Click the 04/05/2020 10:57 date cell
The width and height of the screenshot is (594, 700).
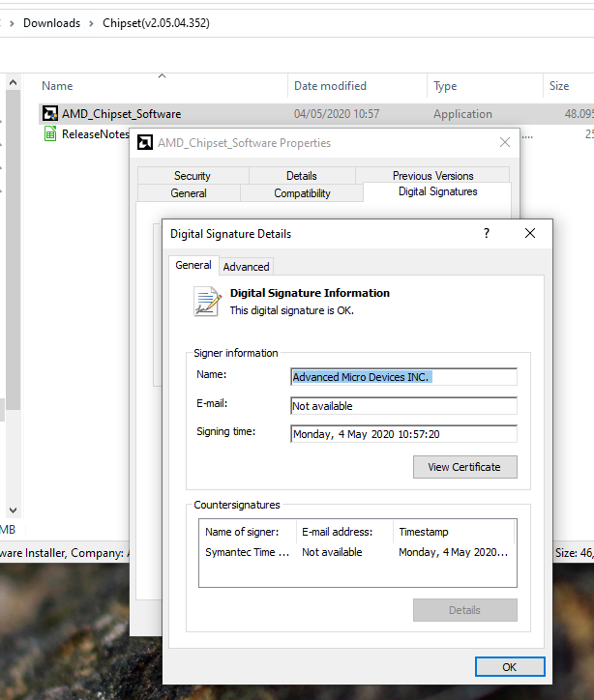pyautogui.click(x=337, y=114)
